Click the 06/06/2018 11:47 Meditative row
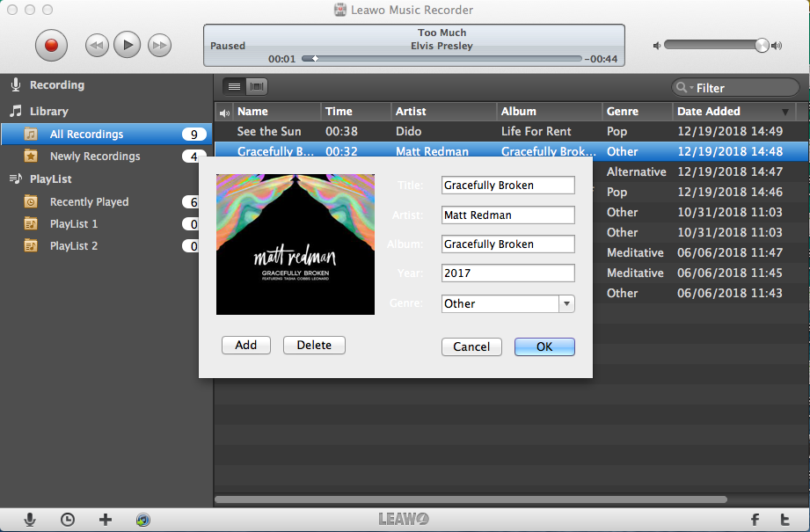 click(x=701, y=252)
